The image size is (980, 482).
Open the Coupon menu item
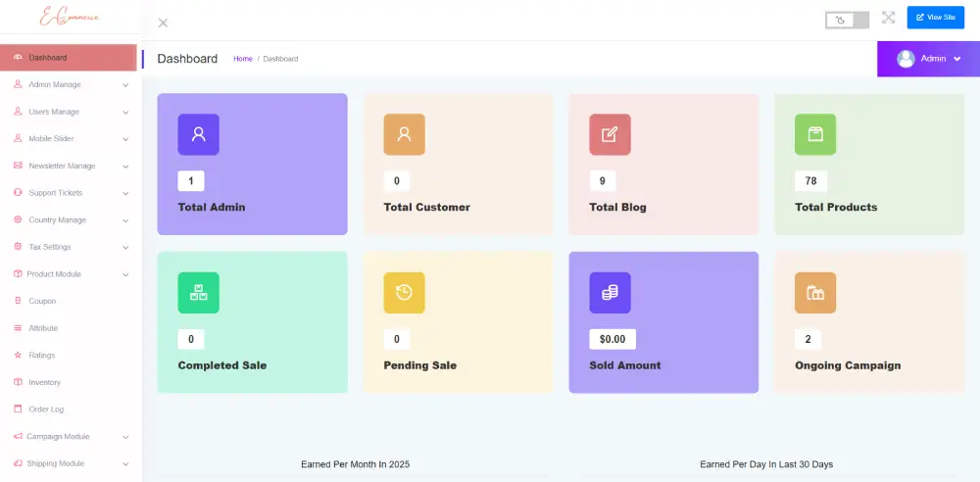pyautogui.click(x=42, y=301)
